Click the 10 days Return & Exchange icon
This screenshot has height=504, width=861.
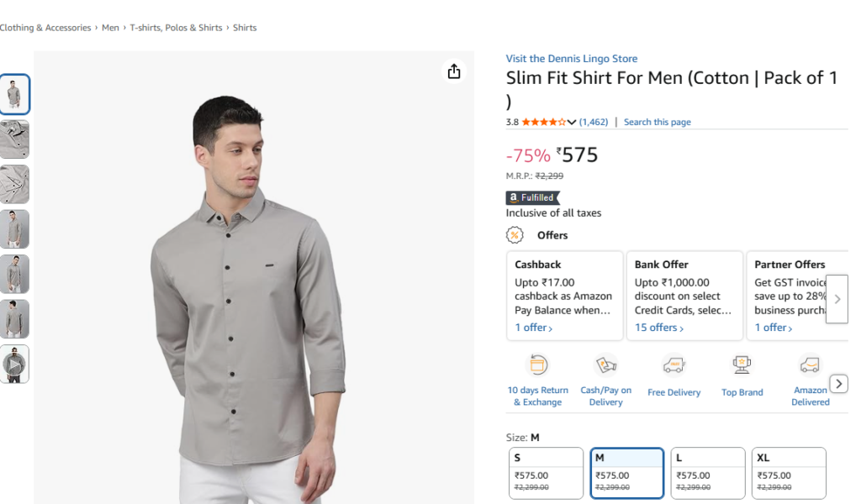(537, 365)
